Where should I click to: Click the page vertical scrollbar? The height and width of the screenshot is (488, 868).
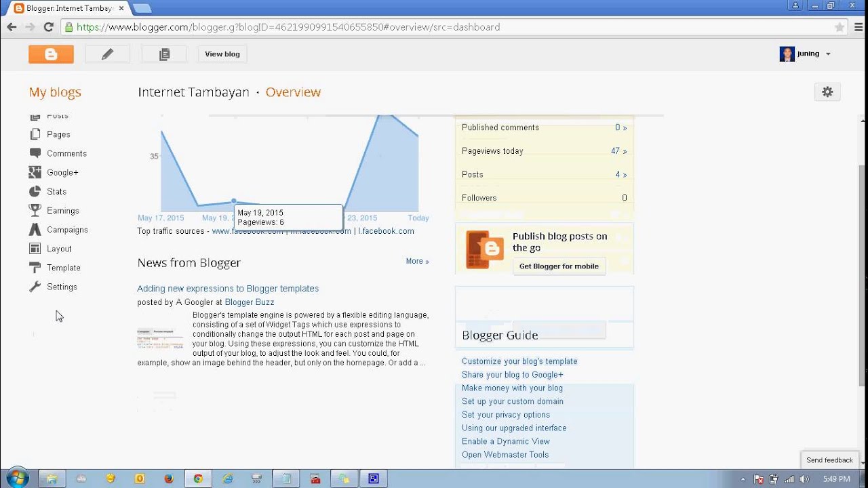[x=863, y=274]
